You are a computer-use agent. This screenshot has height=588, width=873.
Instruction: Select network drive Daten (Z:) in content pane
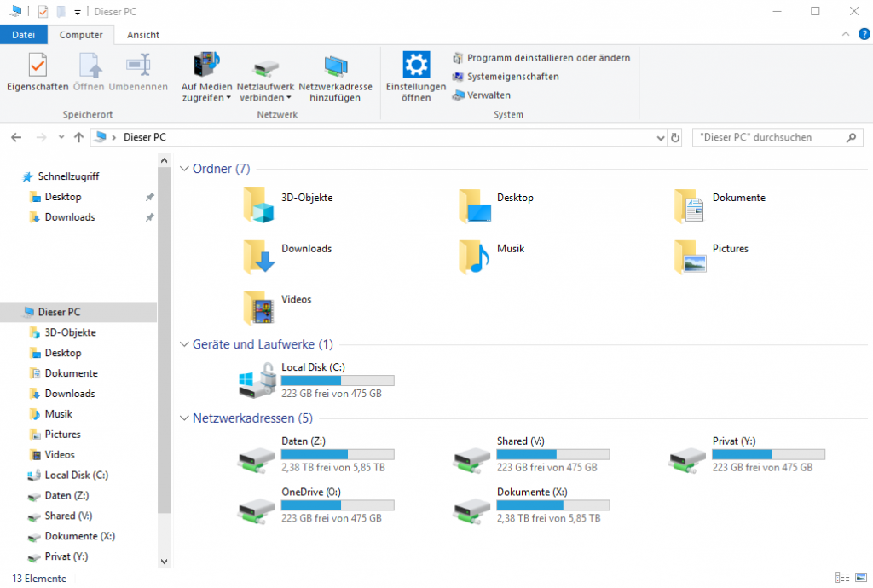[x=317, y=454]
